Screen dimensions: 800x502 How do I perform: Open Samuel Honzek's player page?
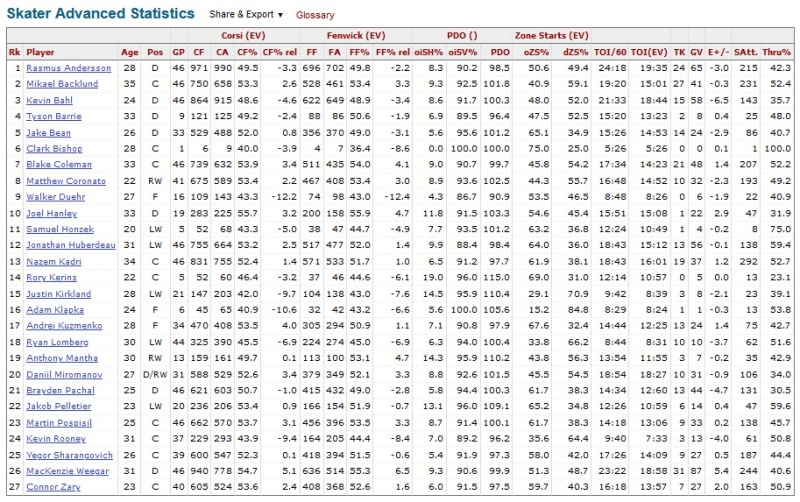60,229
